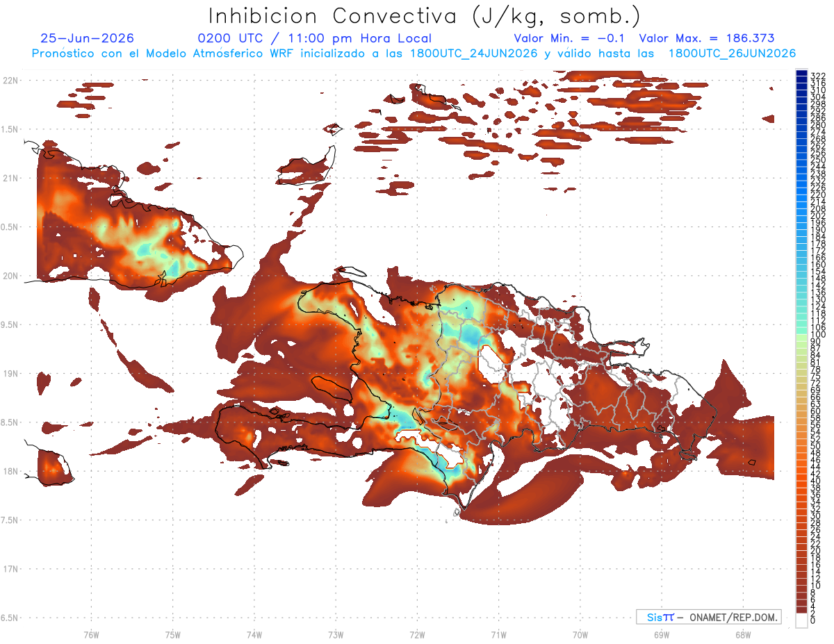Click the colorbar label '160'
The height and width of the screenshot is (644, 834).
click(x=817, y=265)
